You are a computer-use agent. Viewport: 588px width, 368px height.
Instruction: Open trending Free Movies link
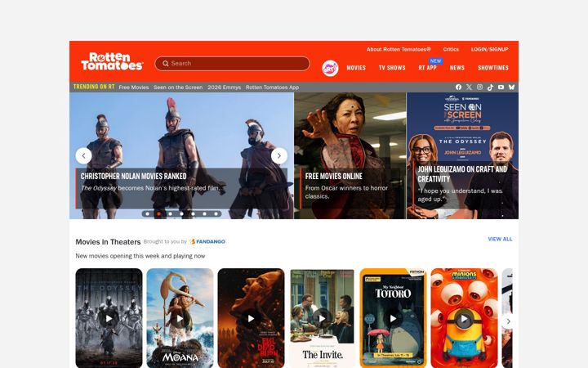tap(134, 88)
